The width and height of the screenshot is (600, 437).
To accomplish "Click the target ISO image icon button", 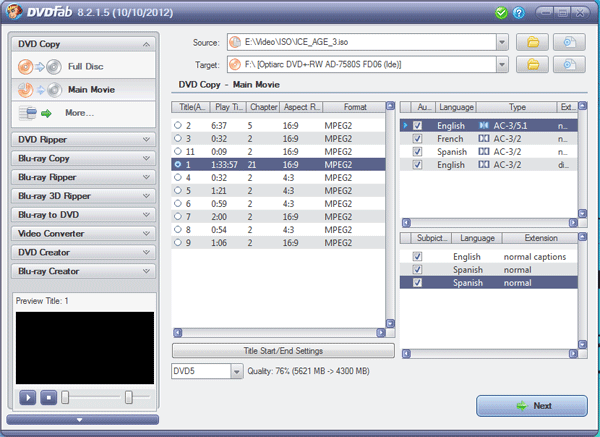I will (569, 64).
